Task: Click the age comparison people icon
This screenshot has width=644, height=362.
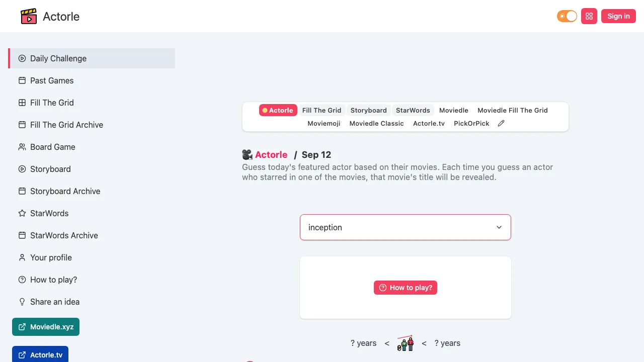Action: [x=406, y=343]
